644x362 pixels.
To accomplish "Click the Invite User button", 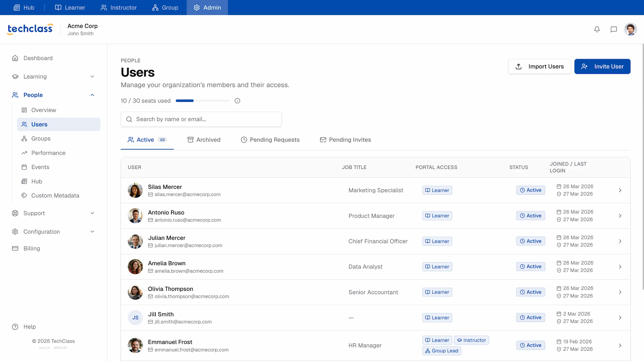I will 602,66.
